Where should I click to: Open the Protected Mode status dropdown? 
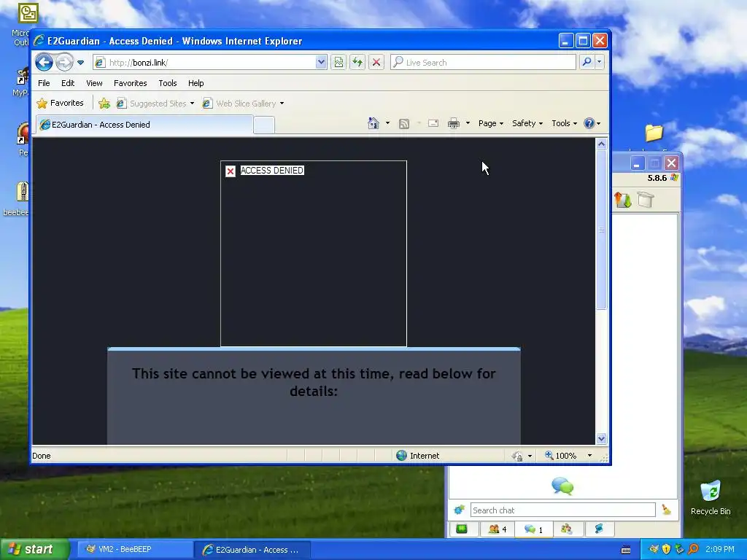pyautogui.click(x=521, y=456)
